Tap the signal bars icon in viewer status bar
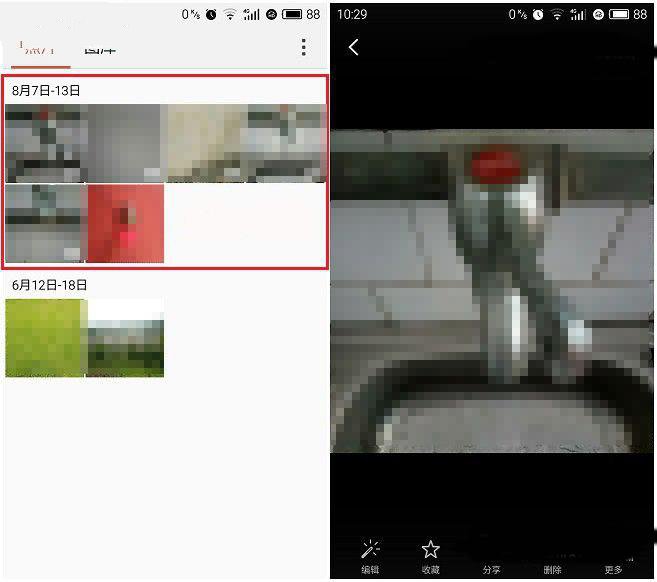 tap(578, 15)
